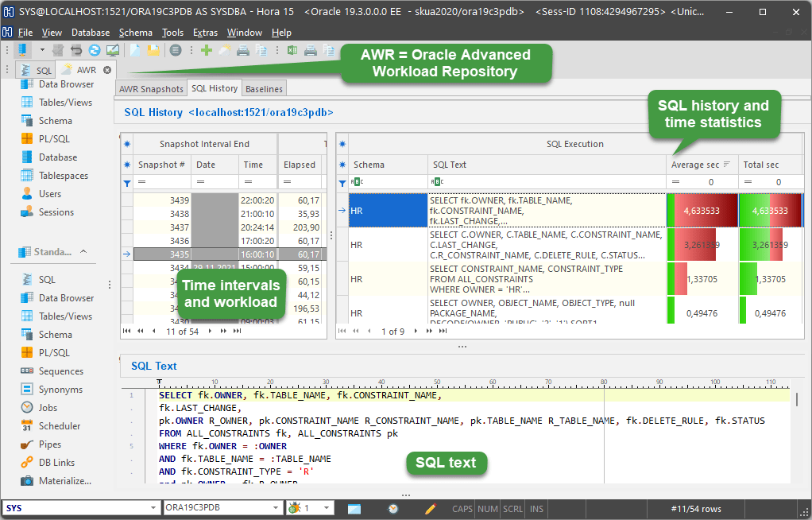Sort by Total sec column header
812x520 pixels.
tap(771, 165)
